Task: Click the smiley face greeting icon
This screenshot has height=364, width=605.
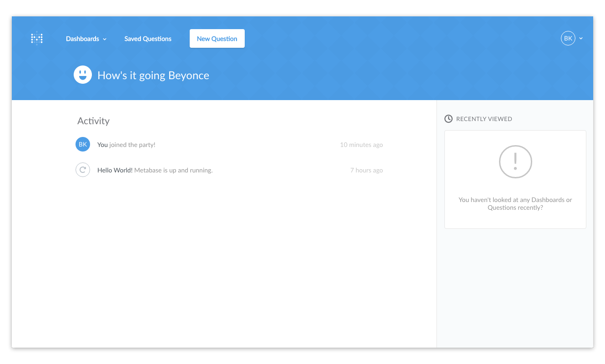Action: (x=83, y=75)
